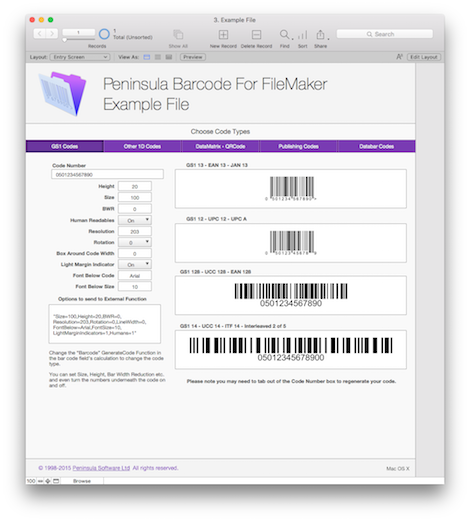Image resolution: width=470 pixels, height=521 pixels.
Task: Select the GS1 Codes tab
Action: (65, 146)
